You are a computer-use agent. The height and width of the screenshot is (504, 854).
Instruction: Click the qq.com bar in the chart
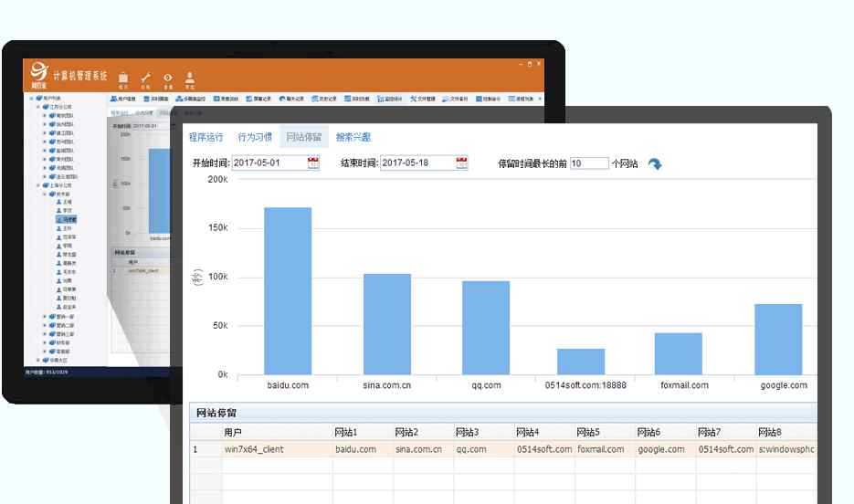tap(486, 328)
